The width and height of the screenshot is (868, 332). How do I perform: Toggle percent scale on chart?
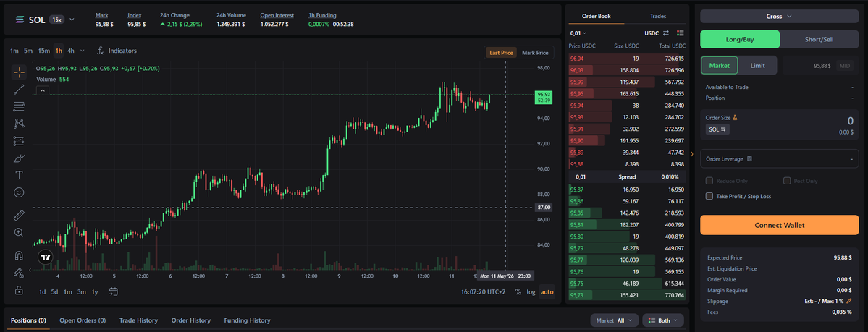pyautogui.click(x=518, y=291)
